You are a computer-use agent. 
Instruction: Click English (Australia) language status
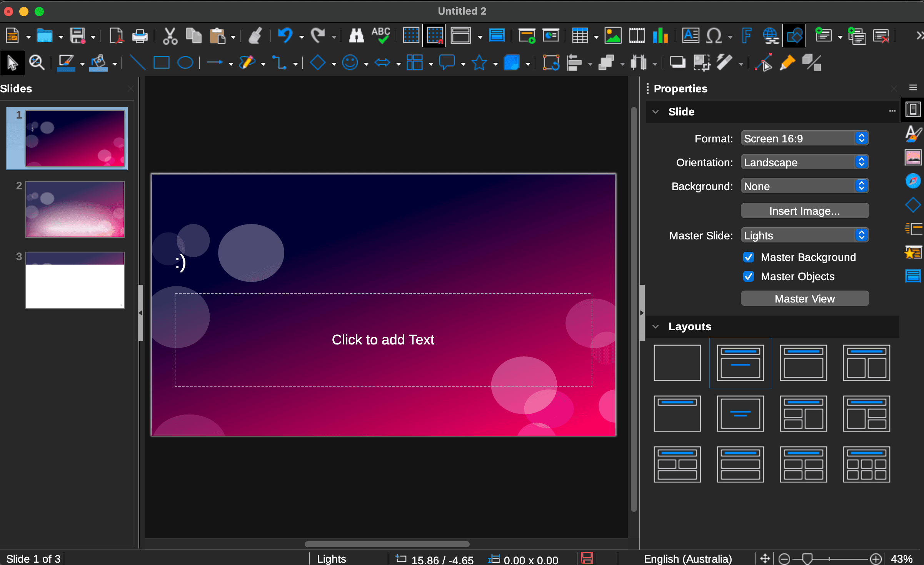pos(688,559)
